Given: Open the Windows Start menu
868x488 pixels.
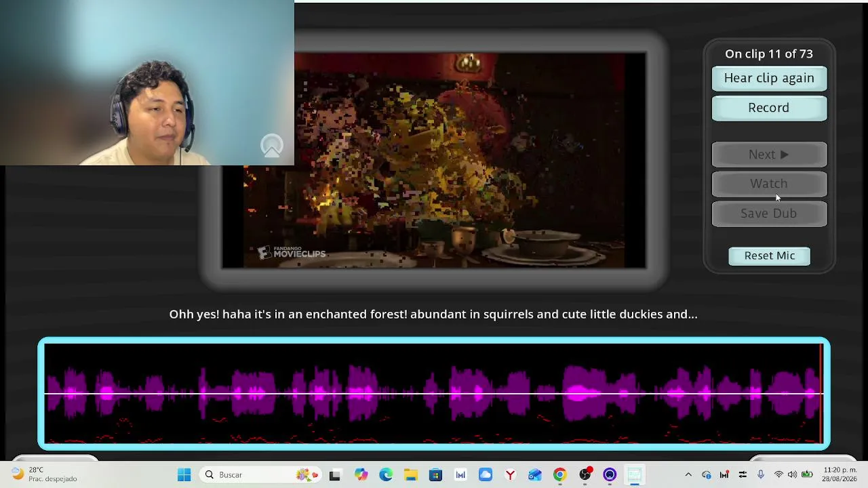Looking at the screenshot, I should 184,475.
